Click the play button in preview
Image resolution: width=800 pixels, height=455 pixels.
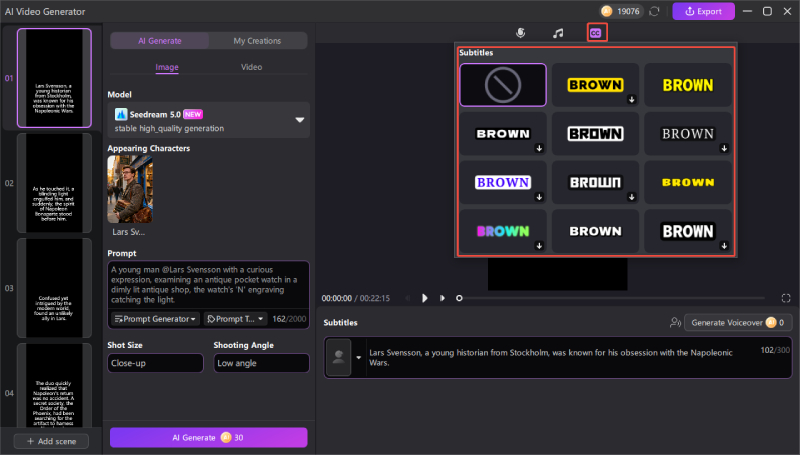pos(425,298)
